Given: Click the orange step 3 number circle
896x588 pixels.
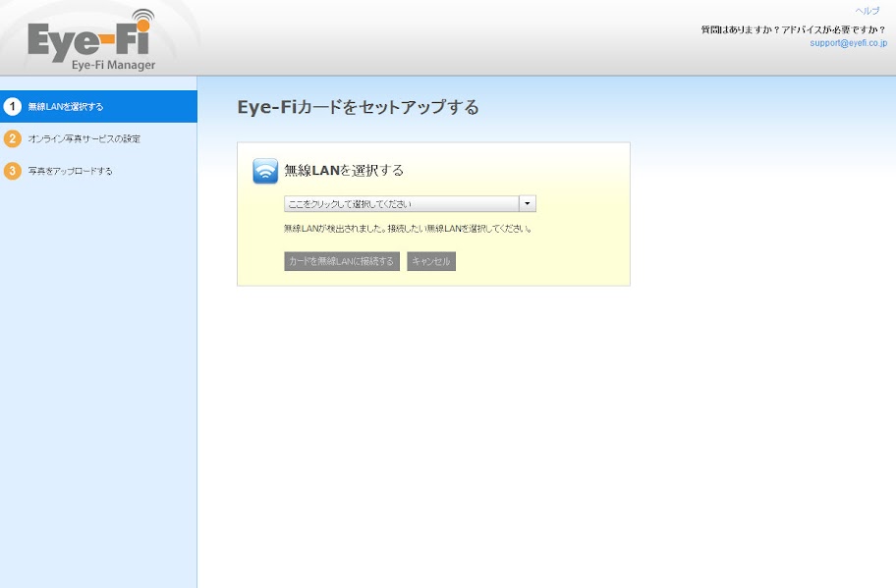Looking at the screenshot, I should coord(13,171).
